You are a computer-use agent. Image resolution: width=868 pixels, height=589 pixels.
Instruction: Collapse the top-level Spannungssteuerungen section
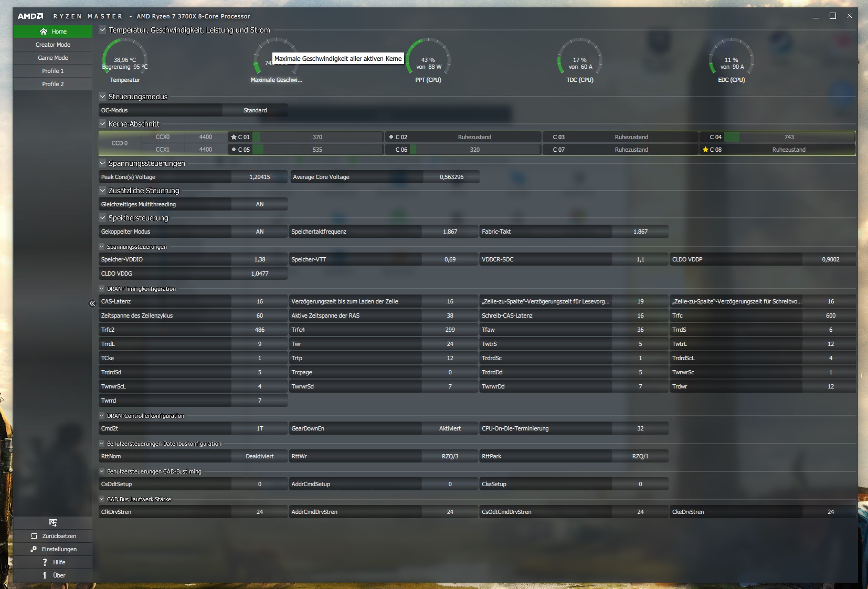point(102,163)
